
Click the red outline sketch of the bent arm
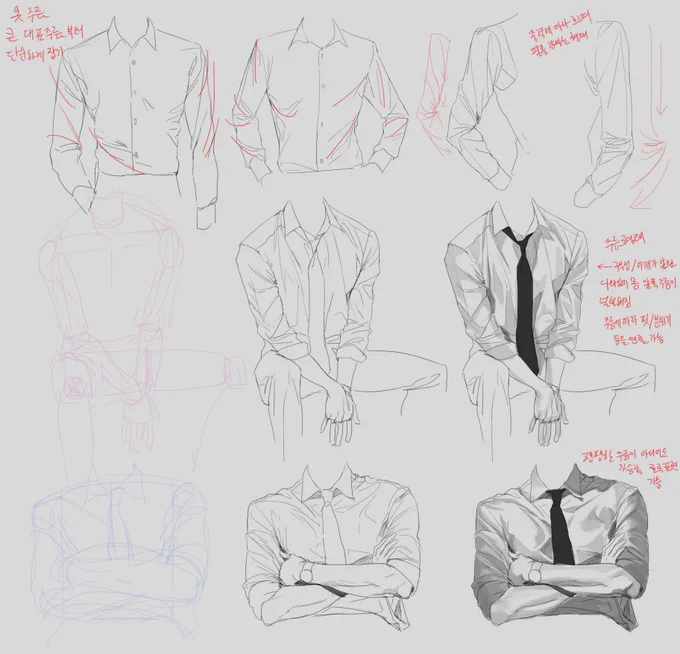435,93
